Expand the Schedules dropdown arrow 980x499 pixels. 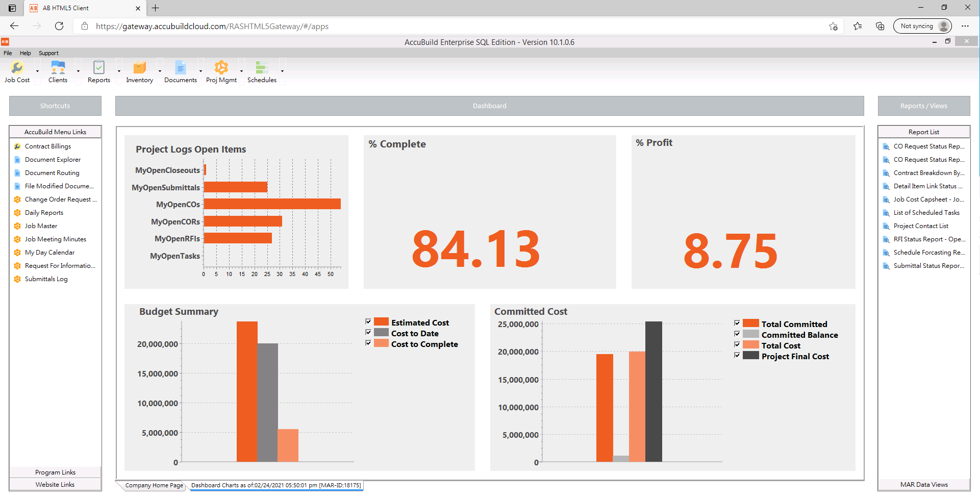click(x=282, y=70)
